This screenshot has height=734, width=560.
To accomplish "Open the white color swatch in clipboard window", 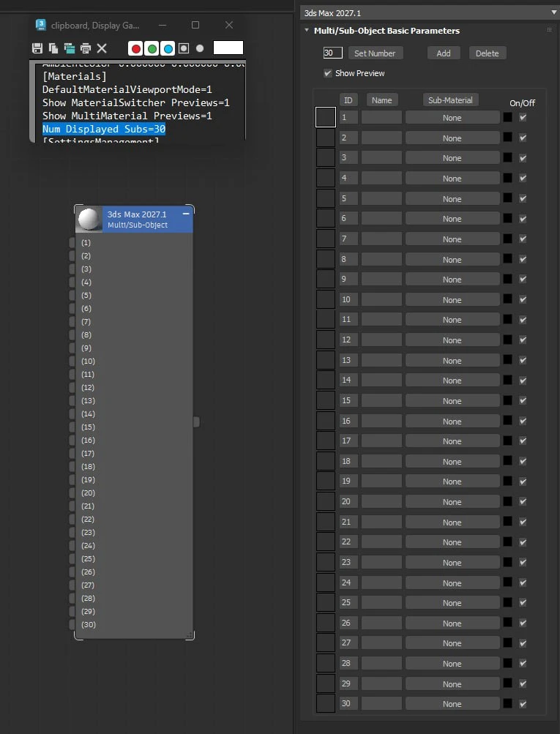I will pos(228,48).
